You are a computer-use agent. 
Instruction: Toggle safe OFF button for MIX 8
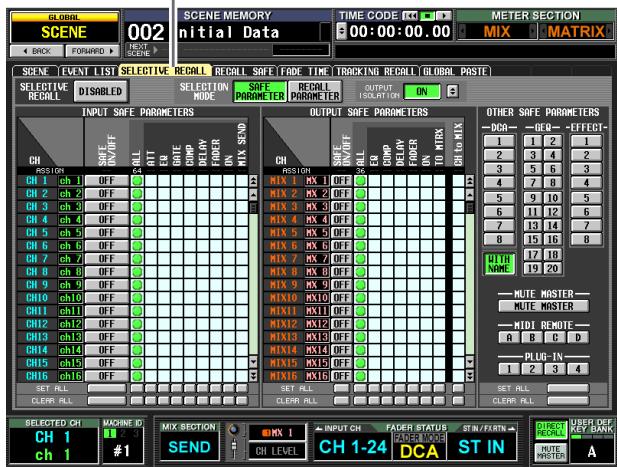click(x=341, y=271)
